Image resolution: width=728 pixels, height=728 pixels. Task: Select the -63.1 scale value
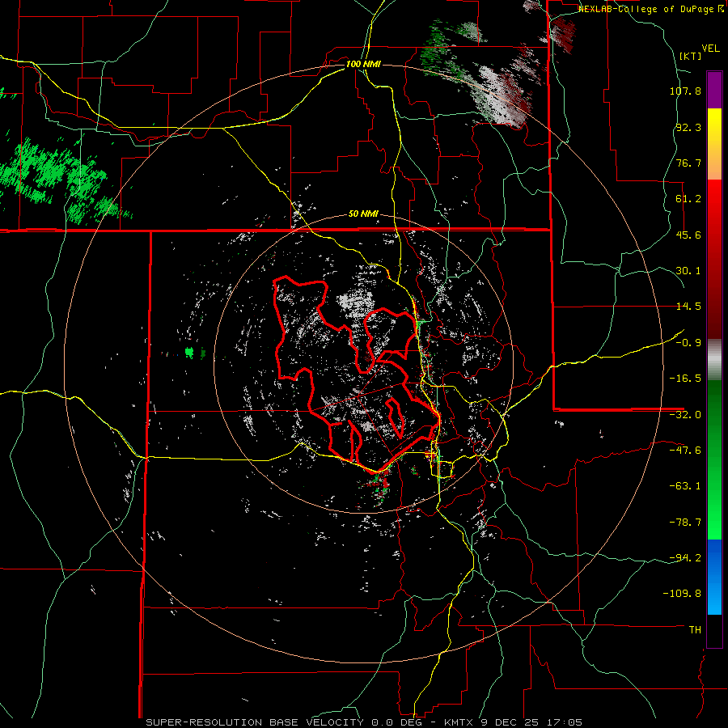point(685,486)
